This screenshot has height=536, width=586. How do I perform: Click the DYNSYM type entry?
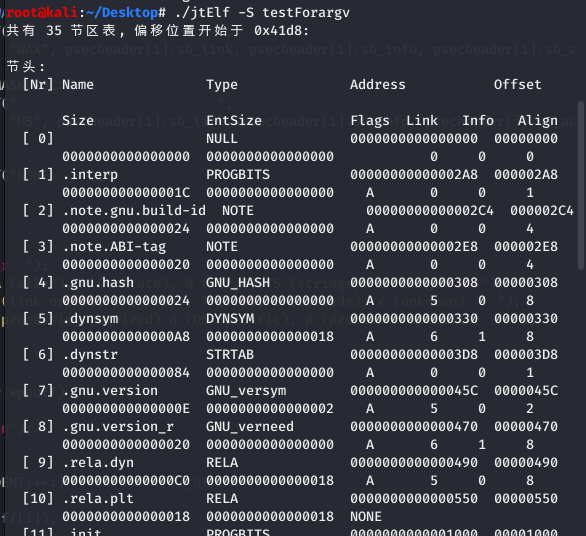[230, 318]
